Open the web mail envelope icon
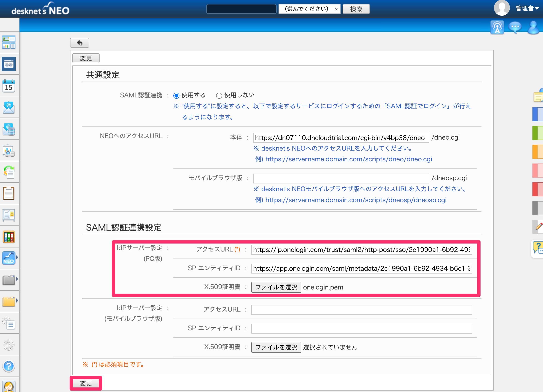 (x=9, y=107)
